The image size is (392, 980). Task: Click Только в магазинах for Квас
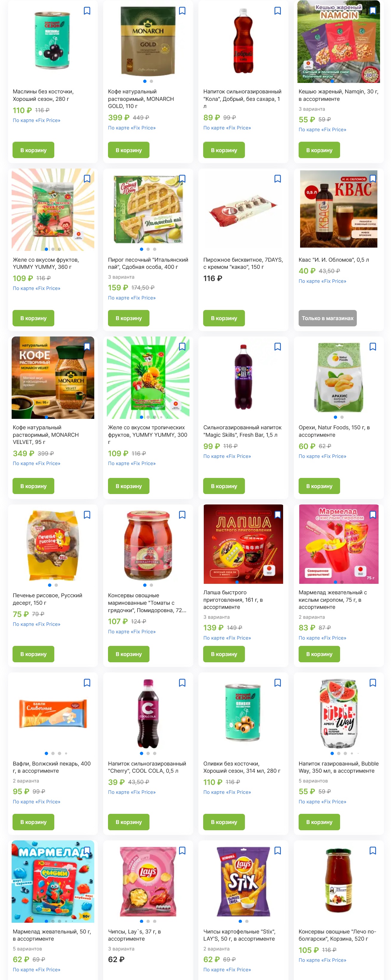(327, 318)
